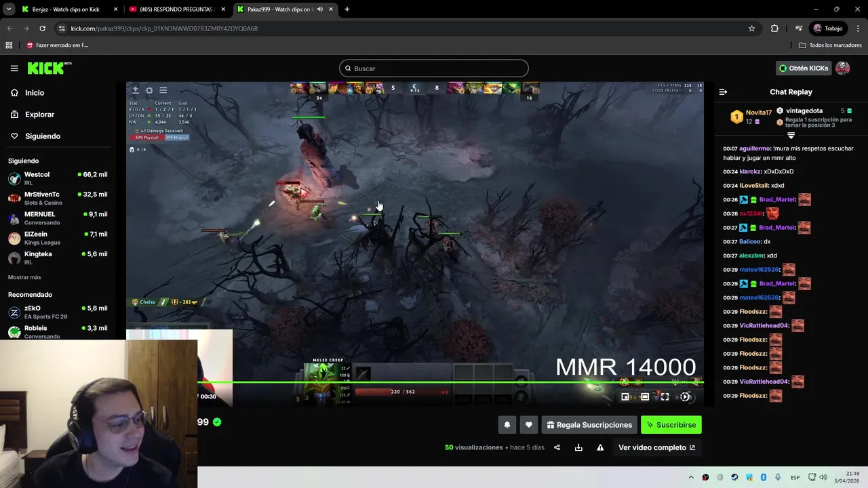The height and width of the screenshot is (488, 868).
Task: Report the clip with warning icon
Action: pyautogui.click(x=600, y=447)
